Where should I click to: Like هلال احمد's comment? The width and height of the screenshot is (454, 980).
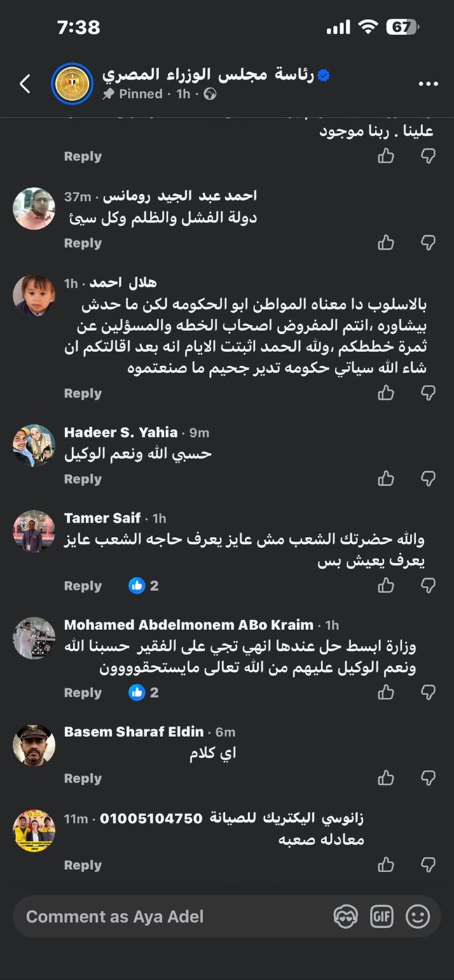coord(386,393)
